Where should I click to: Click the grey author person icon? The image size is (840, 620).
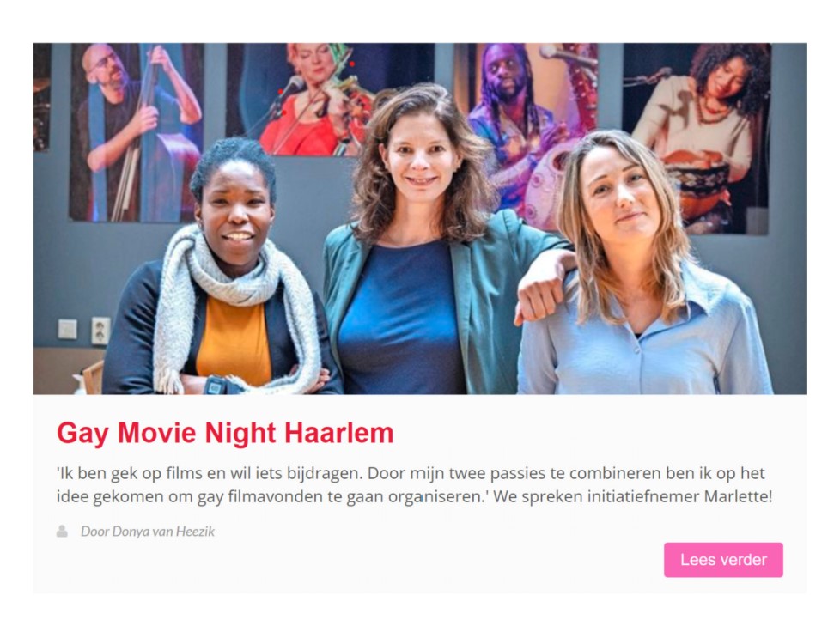[62, 532]
